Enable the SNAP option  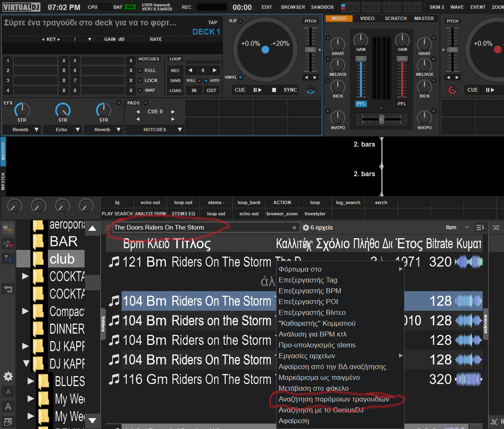[x=140, y=90]
